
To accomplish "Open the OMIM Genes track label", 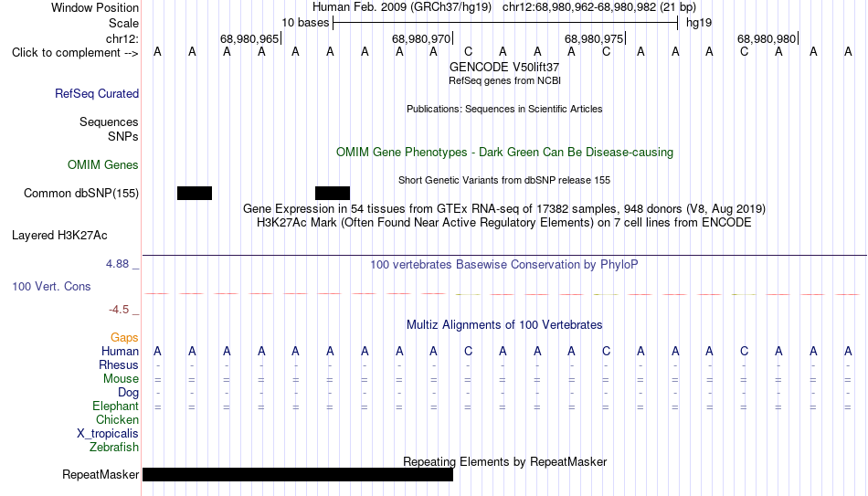I will (103, 165).
